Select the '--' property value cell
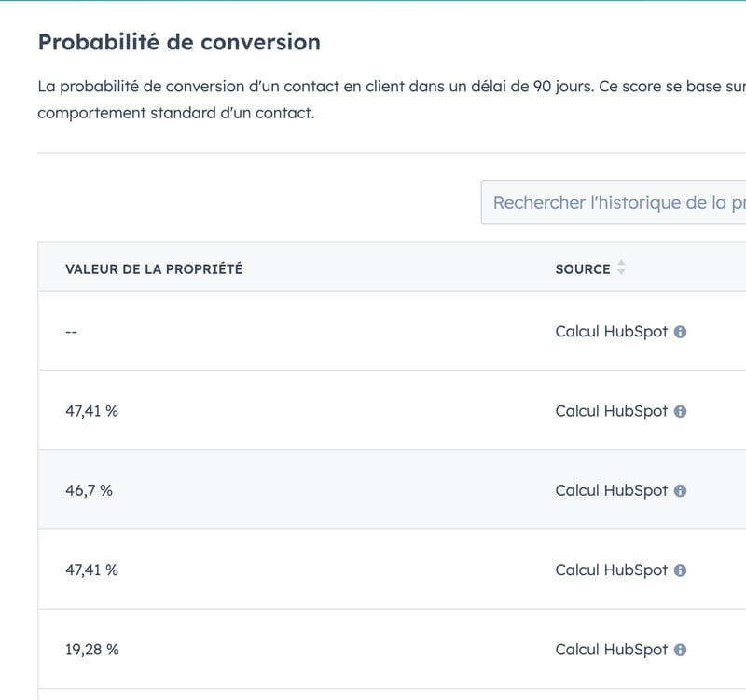 tap(72, 332)
